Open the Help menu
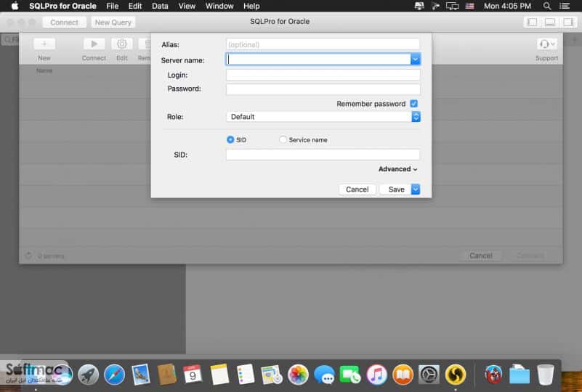The image size is (582, 392). click(x=251, y=6)
